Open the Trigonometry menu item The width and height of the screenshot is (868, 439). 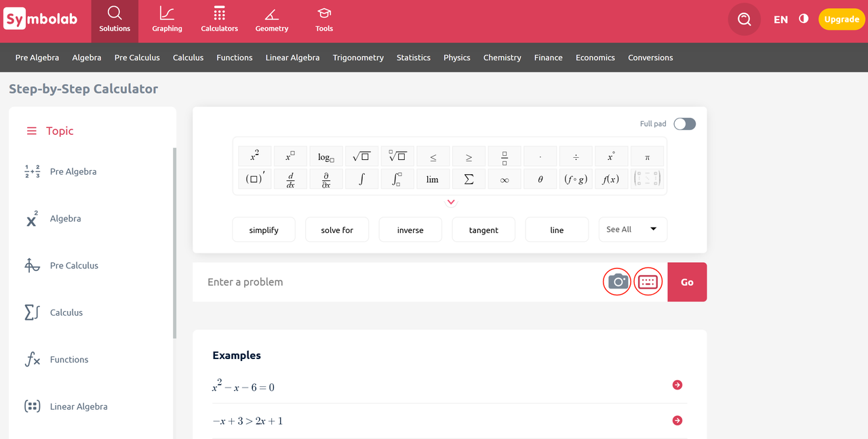click(358, 58)
